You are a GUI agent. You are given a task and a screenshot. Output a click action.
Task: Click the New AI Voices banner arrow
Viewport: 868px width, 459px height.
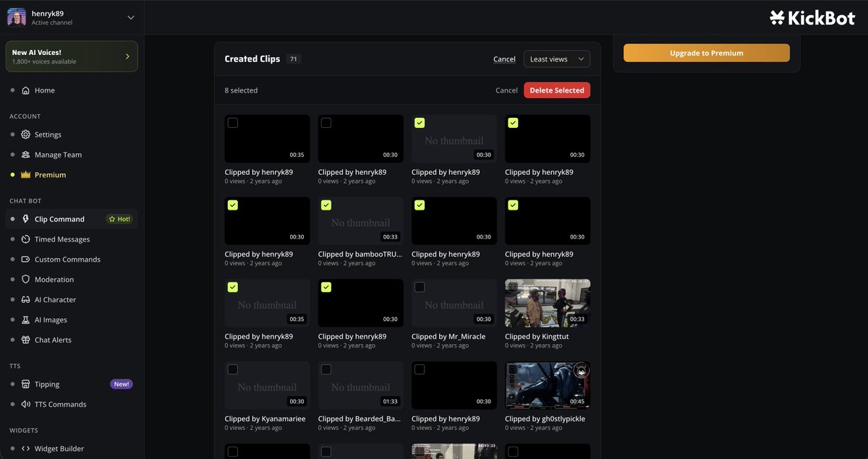pyautogui.click(x=127, y=56)
